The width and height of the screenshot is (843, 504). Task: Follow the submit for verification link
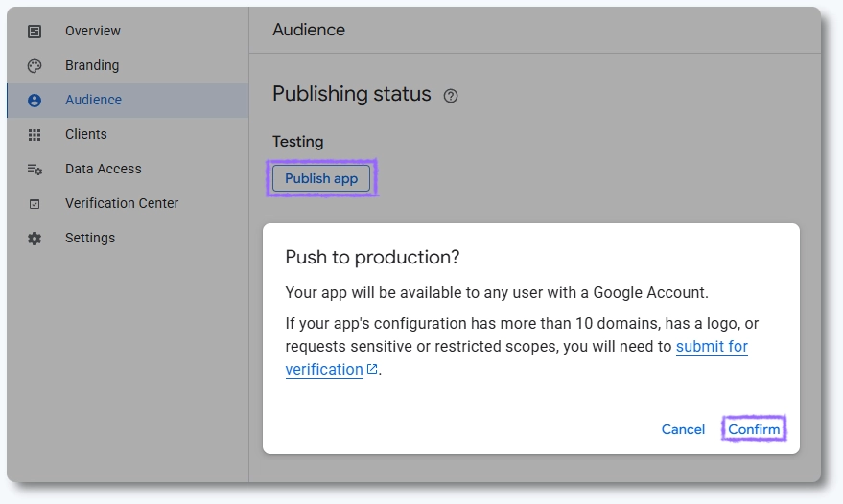[x=712, y=347]
